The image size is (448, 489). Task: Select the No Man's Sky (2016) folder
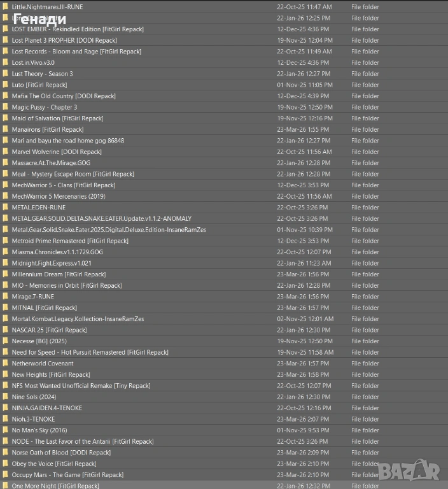(x=224, y=430)
